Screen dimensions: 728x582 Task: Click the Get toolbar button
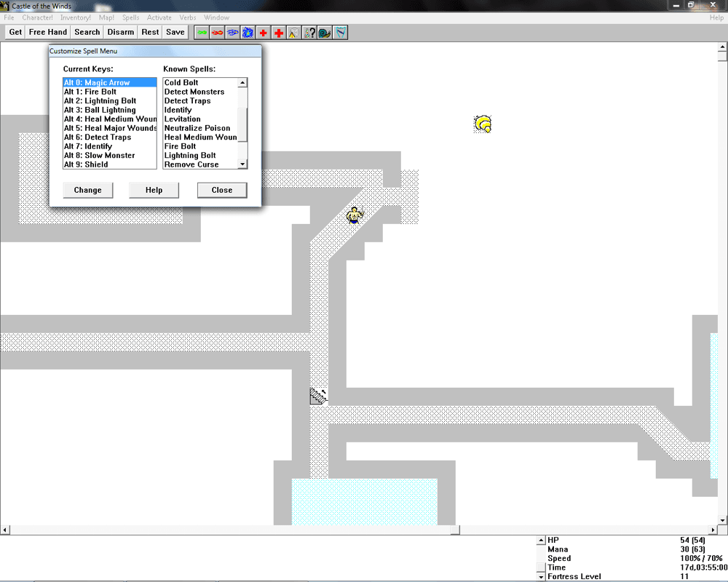(x=15, y=32)
